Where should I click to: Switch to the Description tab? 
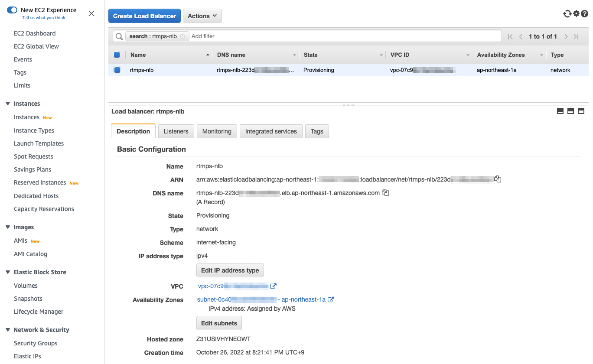point(133,131)
